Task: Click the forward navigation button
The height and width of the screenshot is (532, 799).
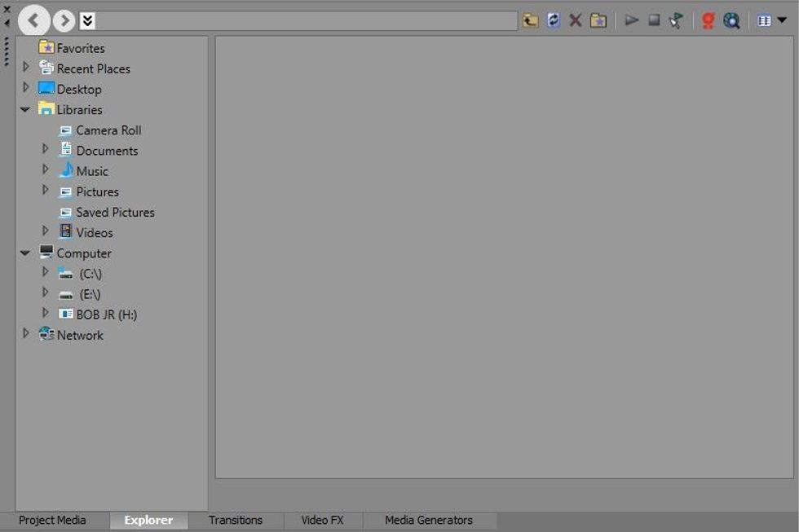Action: pos(64,20)
